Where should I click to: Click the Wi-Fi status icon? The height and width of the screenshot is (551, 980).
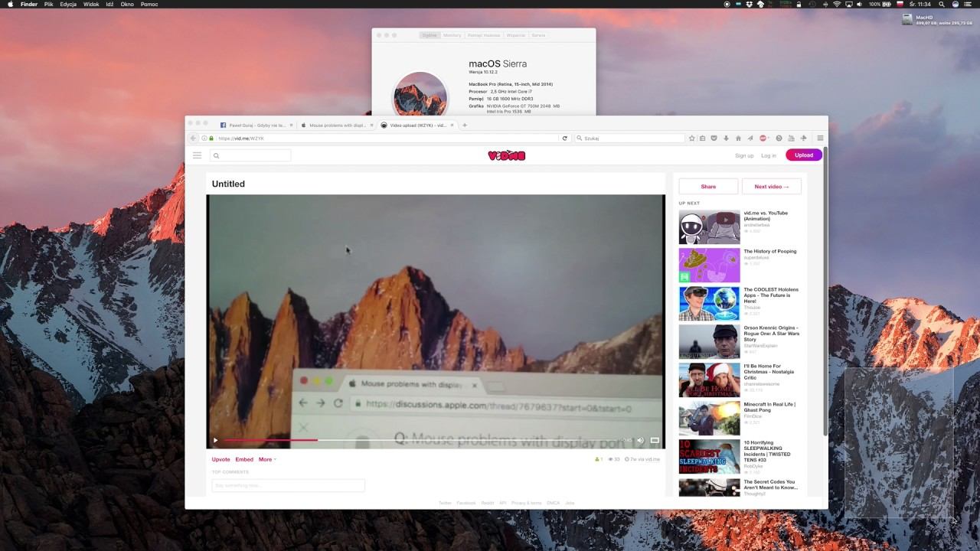tap(837, 4)
